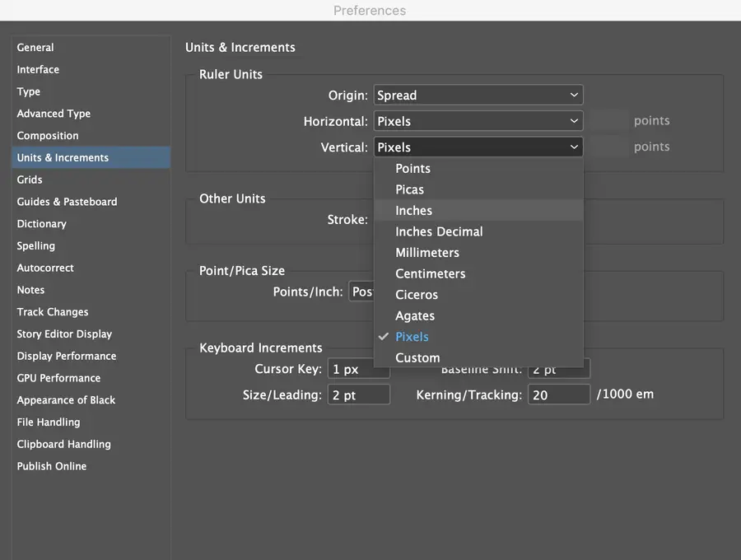Screen dimensions: 741x560
Task: Pick Picas from the open dropdown
Action: [x=409, y=189]
